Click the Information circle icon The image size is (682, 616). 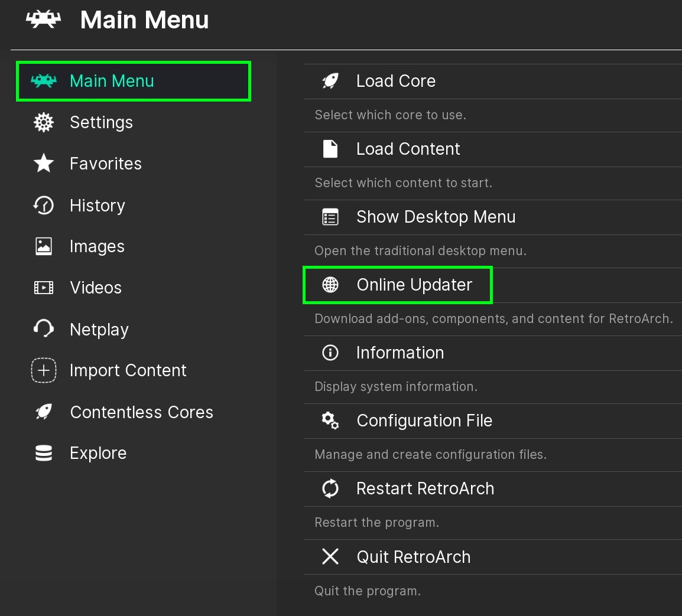click(x=330, y=353)
